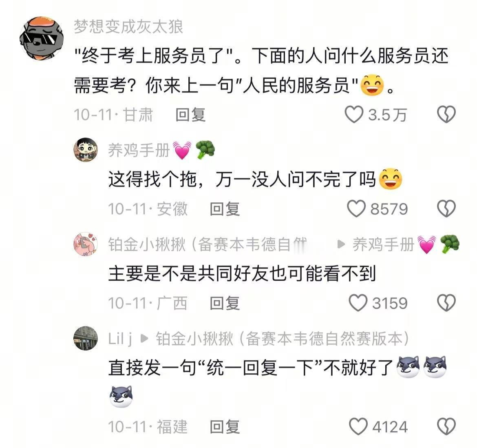The height and width of the screenshot is (448, 477).
Task: Open 养鸡手册 profile avatar
Action: tap(86, 150)
